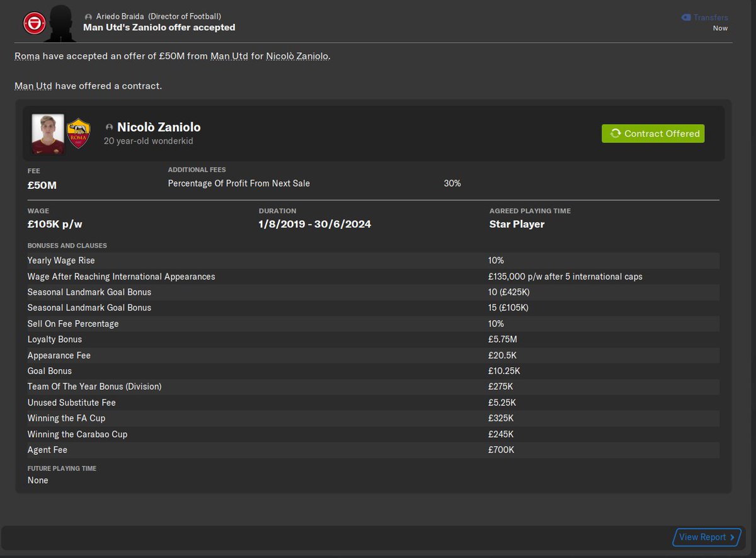Image resolution: width=756 pixels, height=558 pixels.
Task: Select Wage After Reaching International Appearances row
Action: pyautogui.click(x=373, y=276)
